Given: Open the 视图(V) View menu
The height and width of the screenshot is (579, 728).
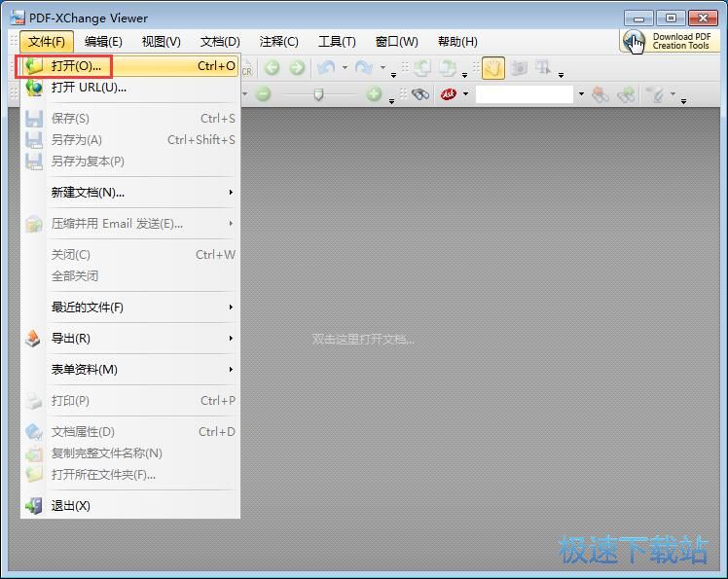Looking at the screenshot, I should [x=162, y=42].
